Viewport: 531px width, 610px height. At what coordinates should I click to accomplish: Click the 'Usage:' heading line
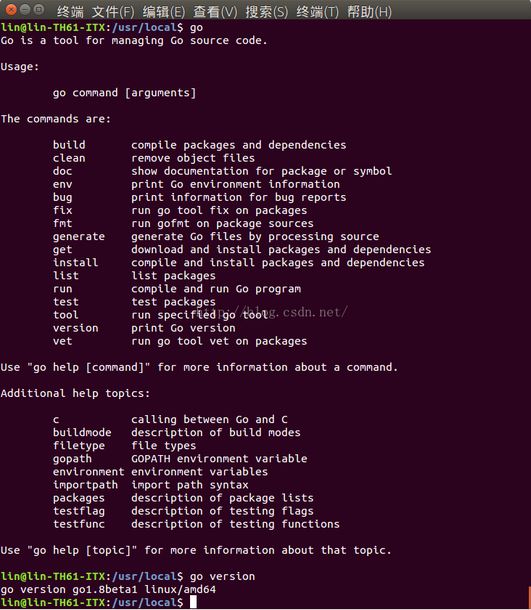coord(20,67)
